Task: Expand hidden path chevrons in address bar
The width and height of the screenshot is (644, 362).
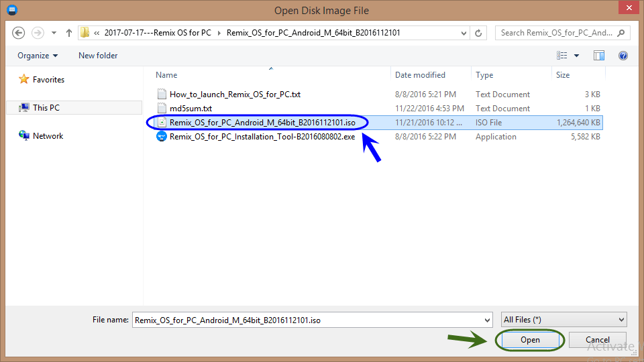Action: [x=97, y=33]
